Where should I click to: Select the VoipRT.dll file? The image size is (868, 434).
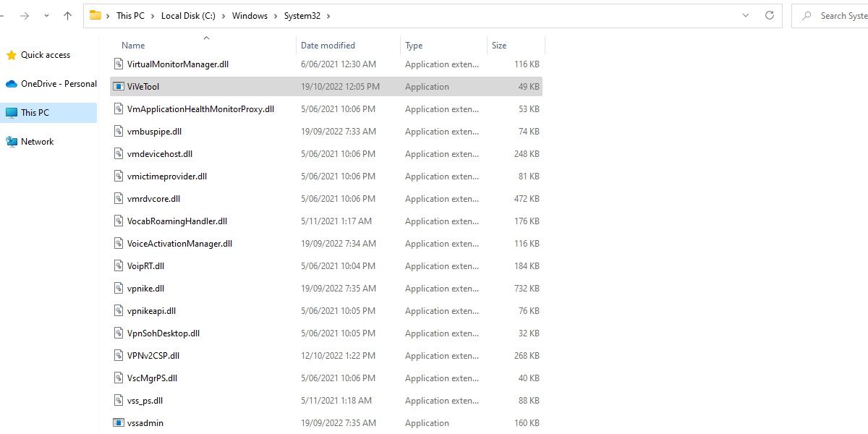point(145,266)
